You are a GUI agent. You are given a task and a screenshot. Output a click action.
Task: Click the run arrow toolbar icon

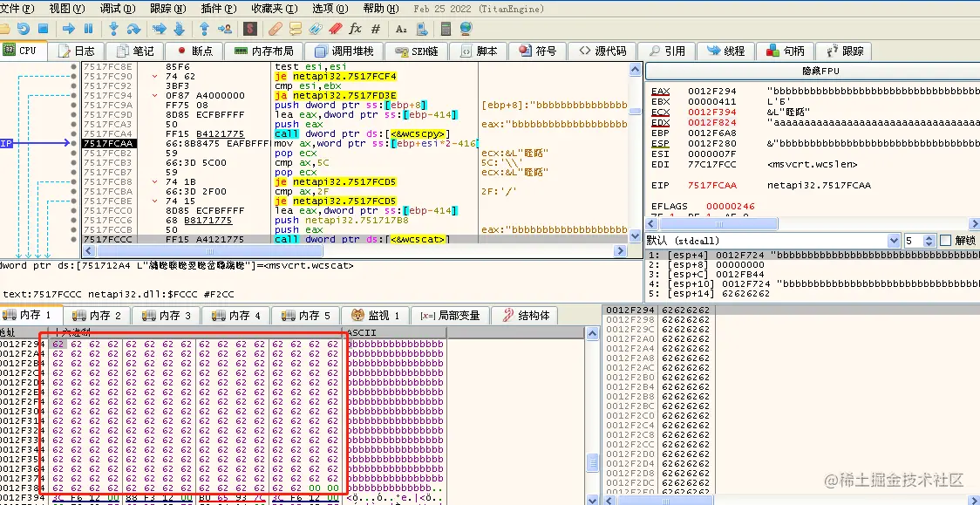[69, 29]
